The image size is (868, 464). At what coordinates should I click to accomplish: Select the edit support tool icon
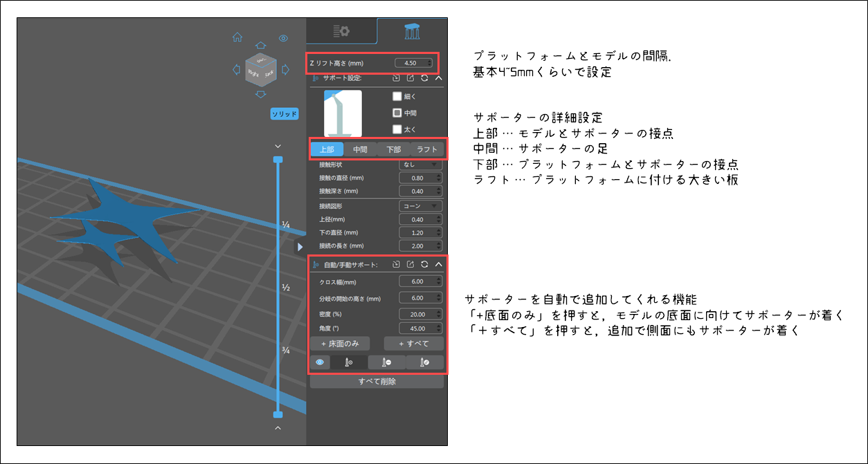(425, 362)
